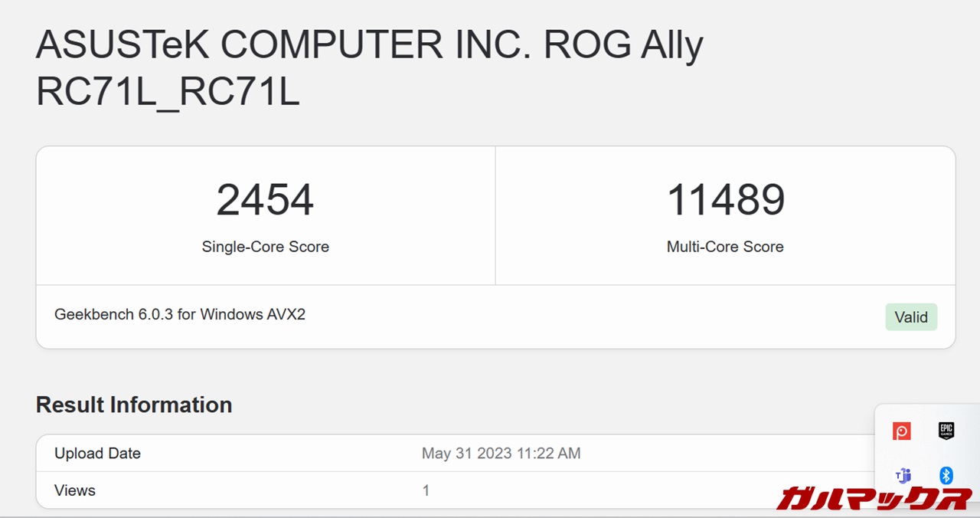Click the word ASUSTeK in the title

pyautogui.click(x=121, y=46)
